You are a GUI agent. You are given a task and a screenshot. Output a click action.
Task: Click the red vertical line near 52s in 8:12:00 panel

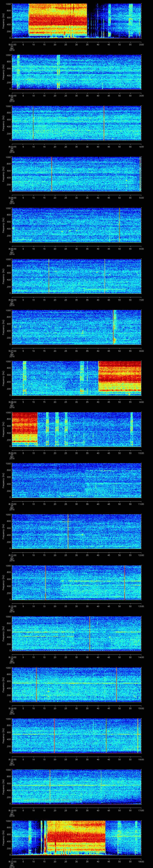(x=124, y=583)
